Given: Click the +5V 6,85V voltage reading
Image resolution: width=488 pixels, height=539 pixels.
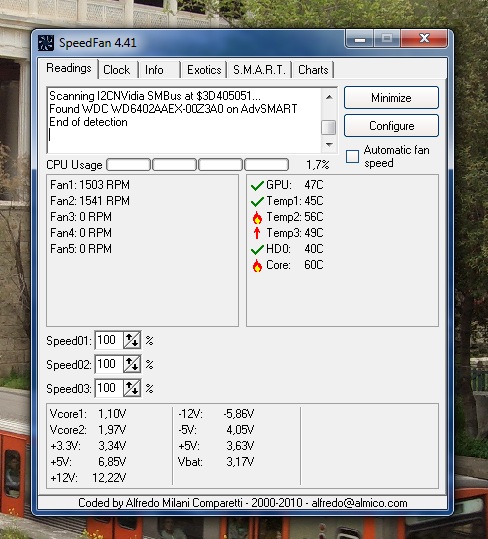Looking at the screenshot, I should tap(88, 462).
